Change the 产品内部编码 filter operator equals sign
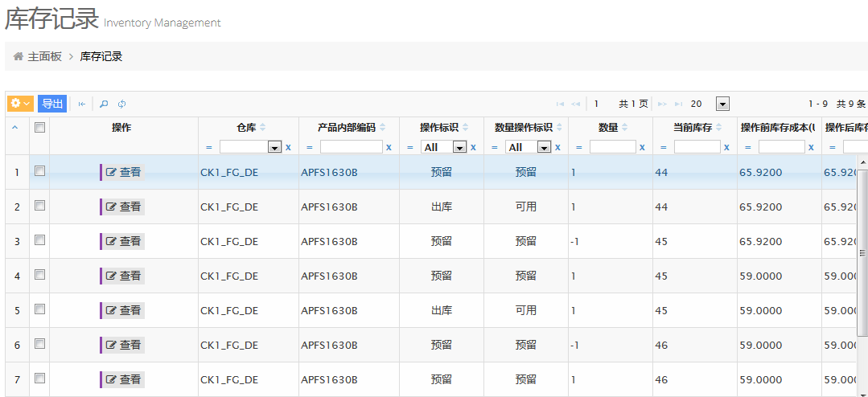Screen dimensions: 868x397 coord(310,148)
